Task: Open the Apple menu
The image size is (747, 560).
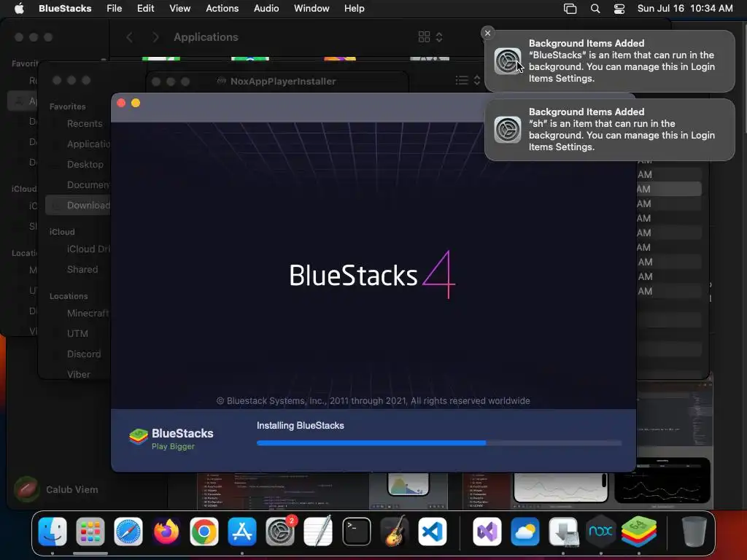Action: (x=19, y=9)
